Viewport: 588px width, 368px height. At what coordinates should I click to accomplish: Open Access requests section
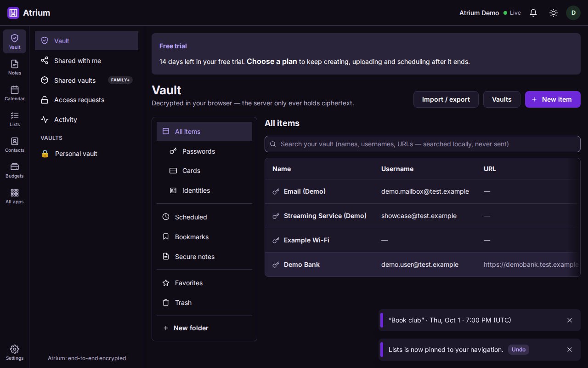click(x=86, y=100)
